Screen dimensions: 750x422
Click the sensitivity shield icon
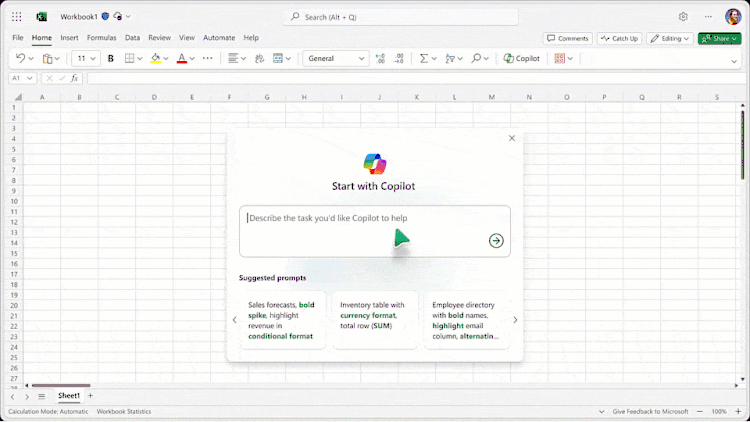click(x=105, y=16)
